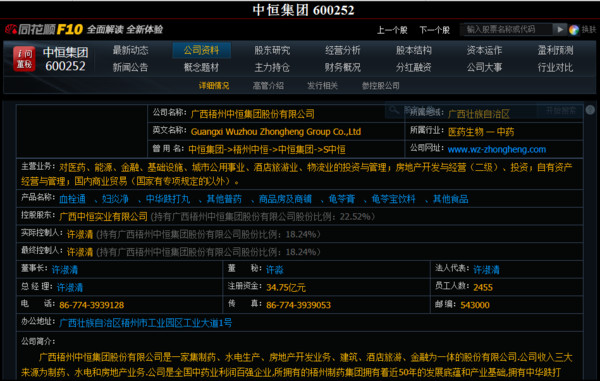Click the 同花顺 F10 logo
Viewport: 600px width, 381px height.
click(44, 29)
